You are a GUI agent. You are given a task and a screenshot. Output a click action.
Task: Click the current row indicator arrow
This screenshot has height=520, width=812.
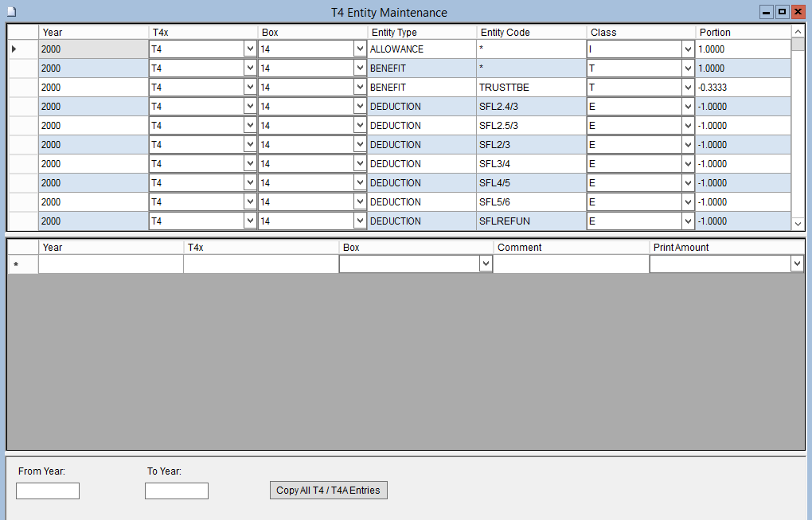[x=14, y=49]
